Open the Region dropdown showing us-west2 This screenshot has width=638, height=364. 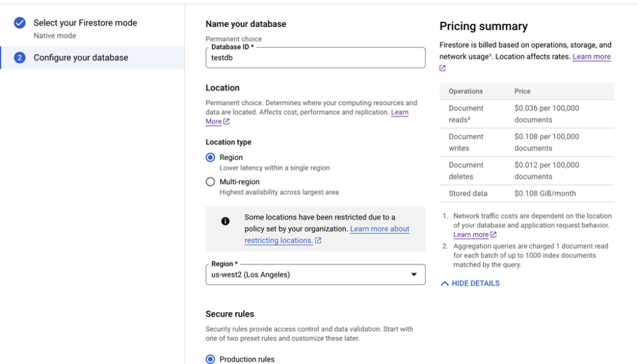coord(308,274)
